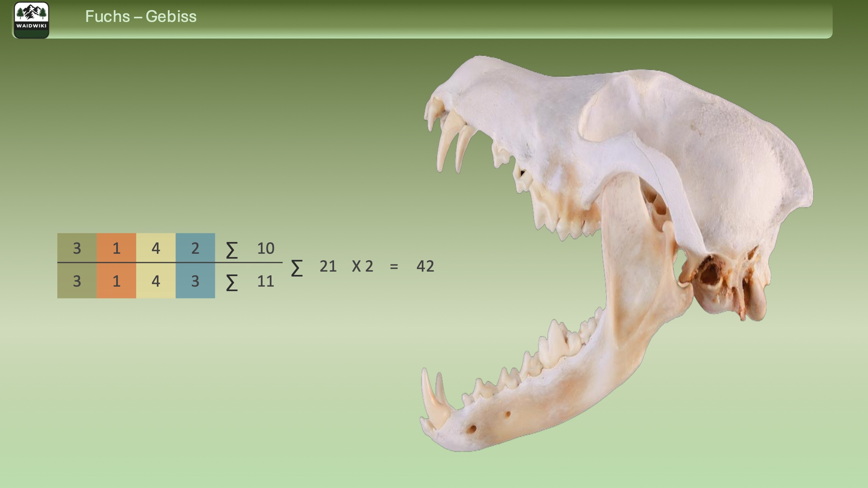Click the Fuchs – Gebiss title text

(x=141, y=17)
